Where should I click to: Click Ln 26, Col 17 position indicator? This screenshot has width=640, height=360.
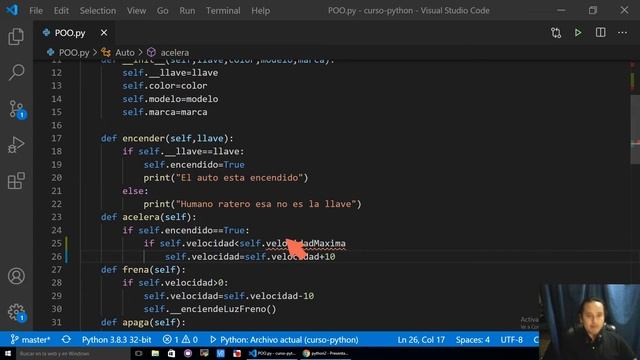point(421,340)
